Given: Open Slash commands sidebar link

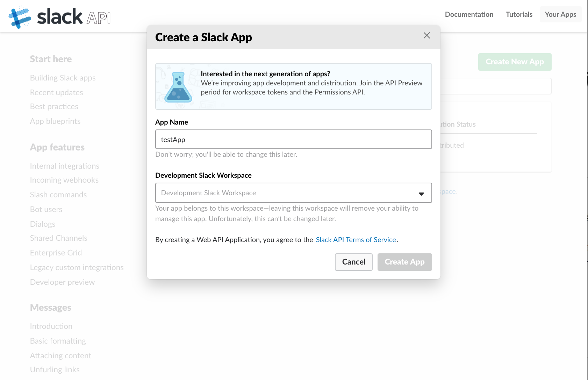Looking at the screenshot, I should point(58,195).
